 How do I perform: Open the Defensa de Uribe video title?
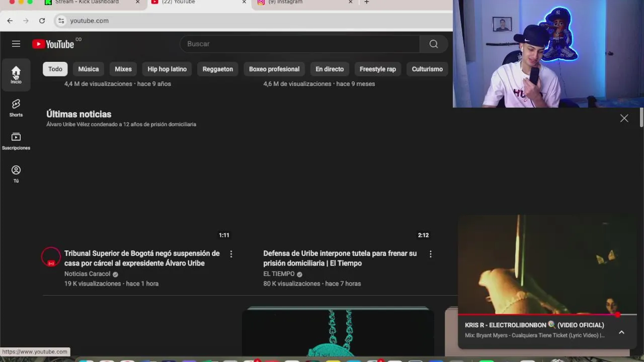click(x=340, y=258)
